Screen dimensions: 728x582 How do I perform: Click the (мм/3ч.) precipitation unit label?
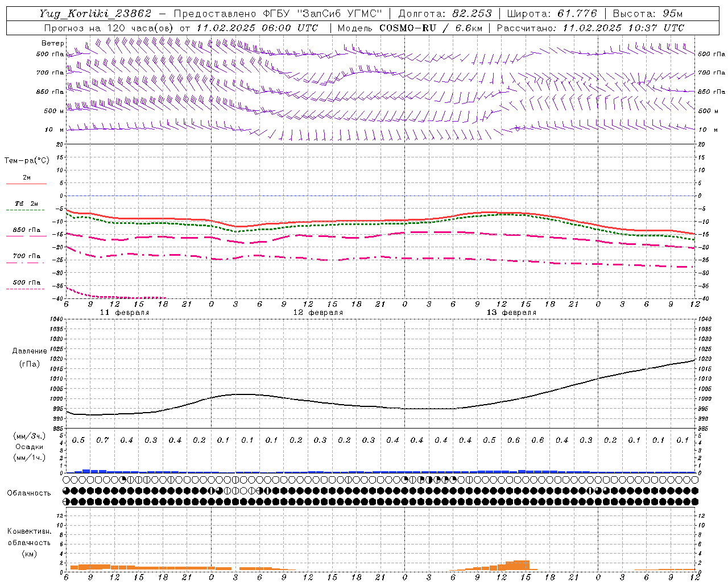tap(30, 436)
